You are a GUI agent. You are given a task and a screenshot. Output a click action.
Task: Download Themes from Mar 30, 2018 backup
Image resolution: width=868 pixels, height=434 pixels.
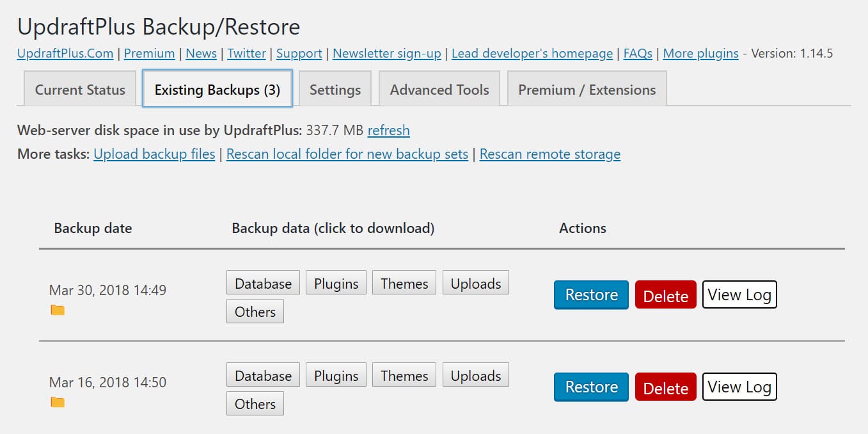coord(404,284)
